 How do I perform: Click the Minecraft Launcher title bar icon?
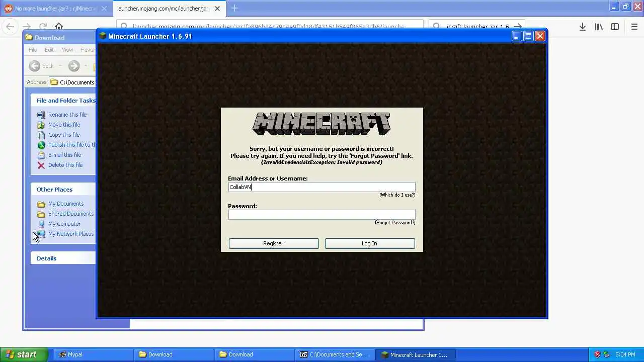coord(103,36)
